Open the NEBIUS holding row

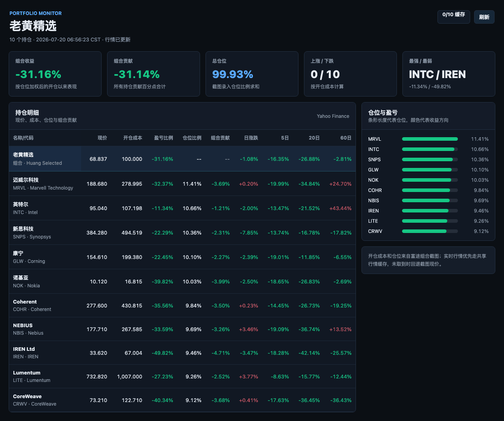[182, 329]
